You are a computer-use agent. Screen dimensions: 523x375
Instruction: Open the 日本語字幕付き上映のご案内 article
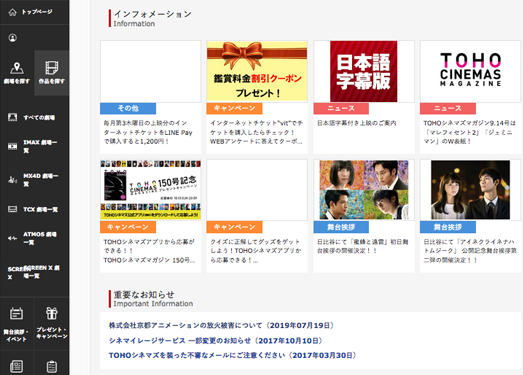357,123
